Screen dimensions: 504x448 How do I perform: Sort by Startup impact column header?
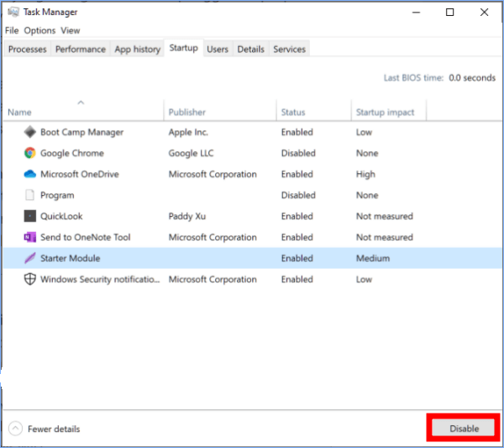click(385, 113)
